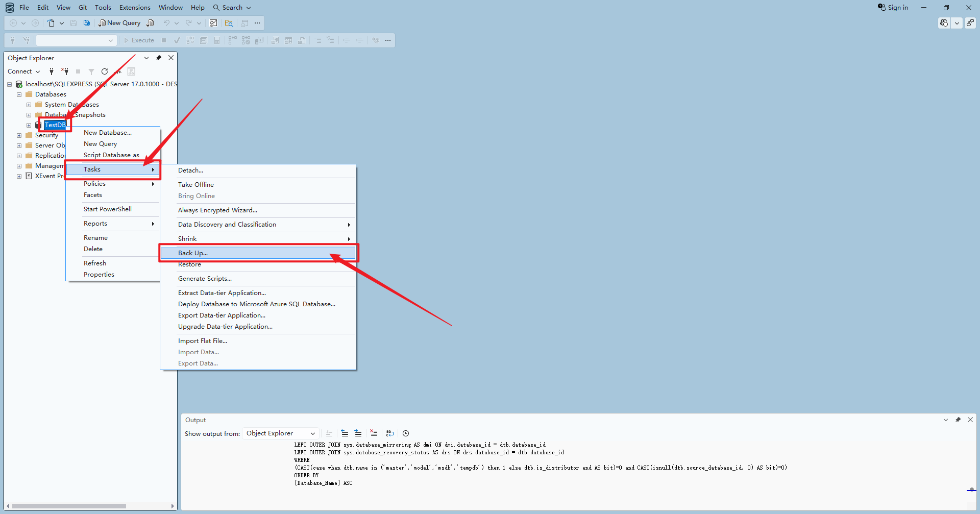Click the Database Engine Query icon beside New Query
This screenshot has height=514, width=980.
150,23
